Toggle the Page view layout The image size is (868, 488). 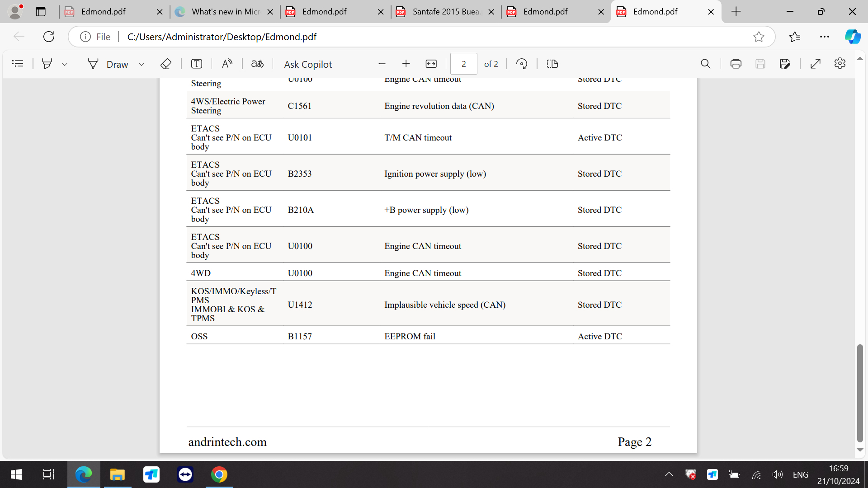tap(552, 64)
